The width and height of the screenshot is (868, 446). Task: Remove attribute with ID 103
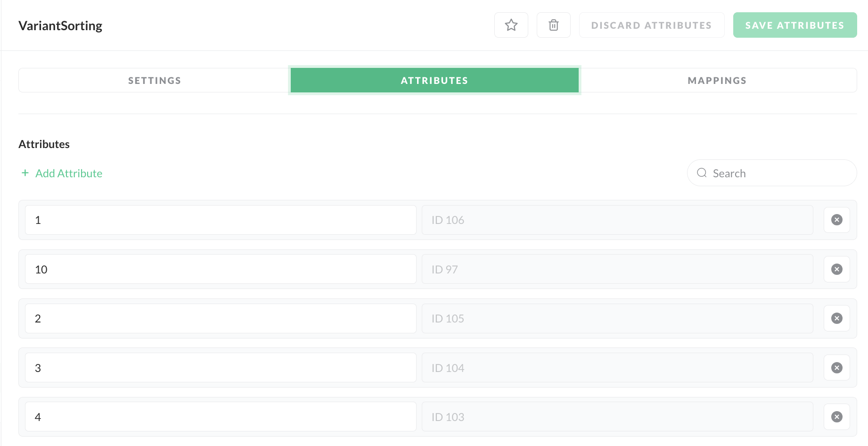tap(836, 417)
